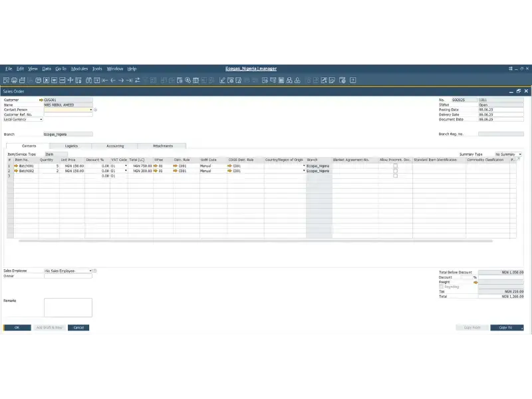Toggle Allow Procmt. Doc. for row 1

click(x=394, y=165)
